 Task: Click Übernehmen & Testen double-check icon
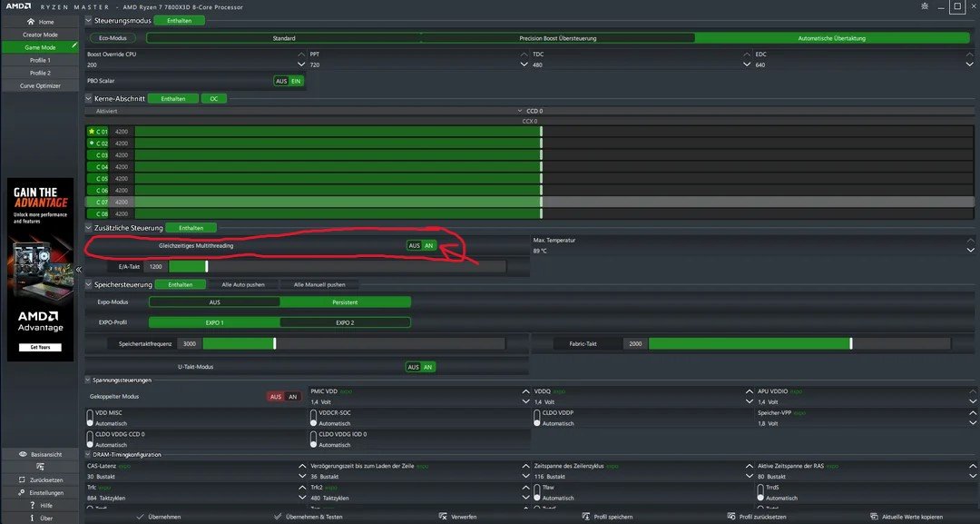[x=278, y=517]
